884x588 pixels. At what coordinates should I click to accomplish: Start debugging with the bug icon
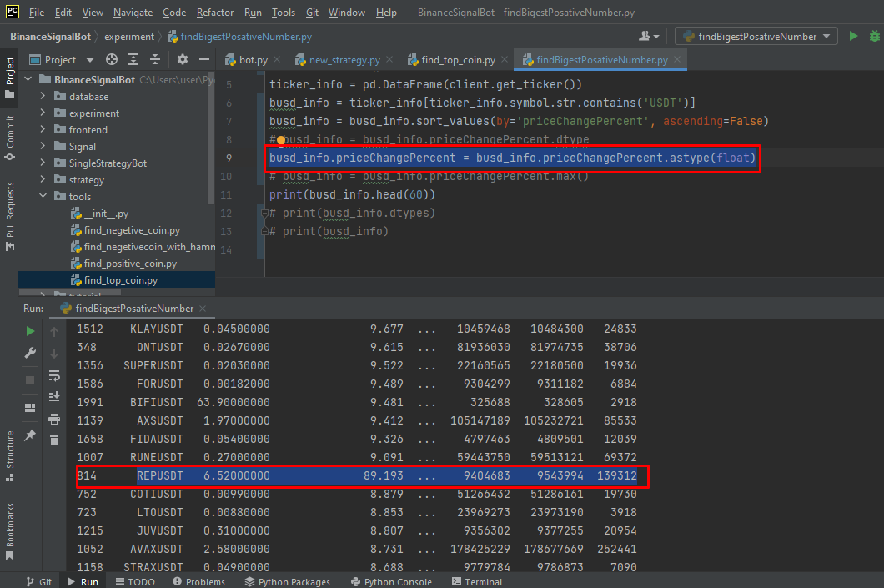click(x=875, y=36)
